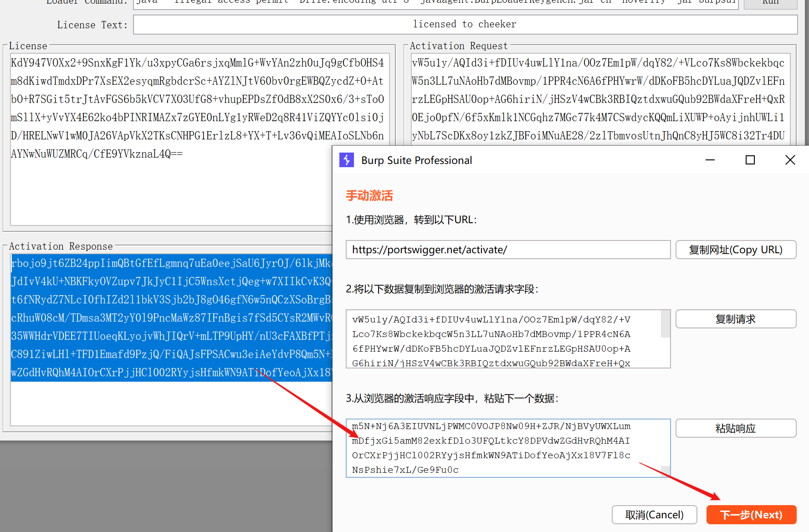The image size is (809, 532).
Task: Click the 复制请求 copy request button
Action: coord(736,319)
